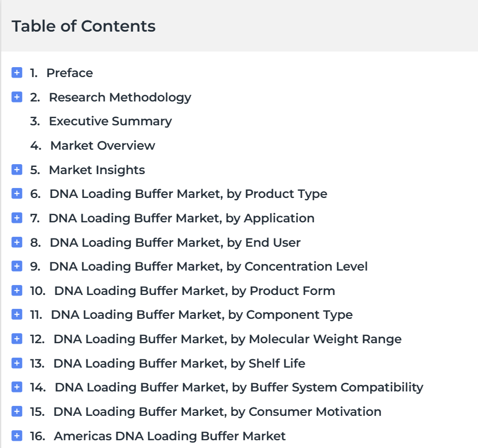The width and height of the screenshot is (478, 448).
Task: Expand Buffer System Compatibility plus icon
Action: click(x=17, y=387)
